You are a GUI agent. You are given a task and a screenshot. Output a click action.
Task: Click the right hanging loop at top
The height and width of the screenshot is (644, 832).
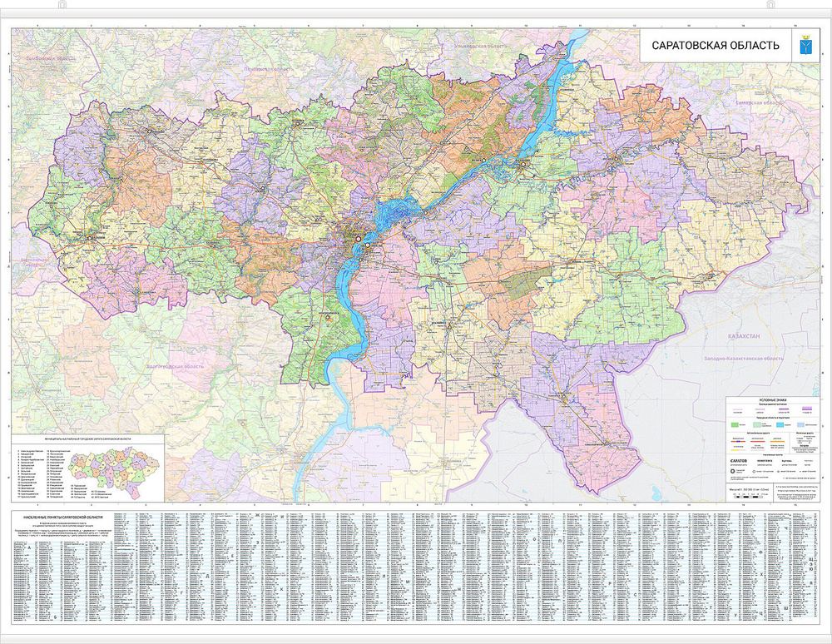coord(770,5)
